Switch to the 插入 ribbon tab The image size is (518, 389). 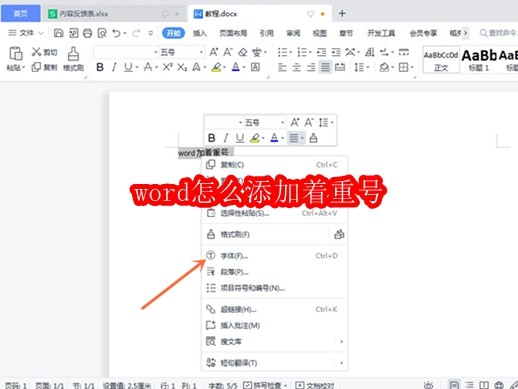click(x=200, y=33)
